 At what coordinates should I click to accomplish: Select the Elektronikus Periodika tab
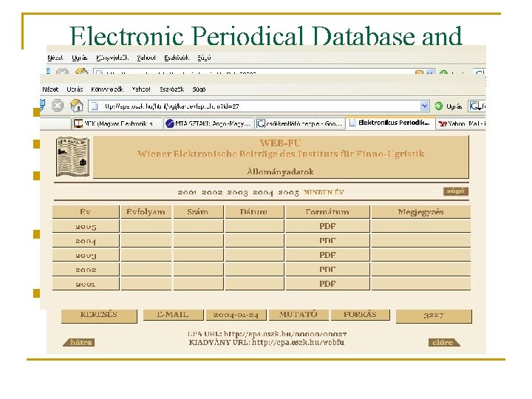click(391, 123)
